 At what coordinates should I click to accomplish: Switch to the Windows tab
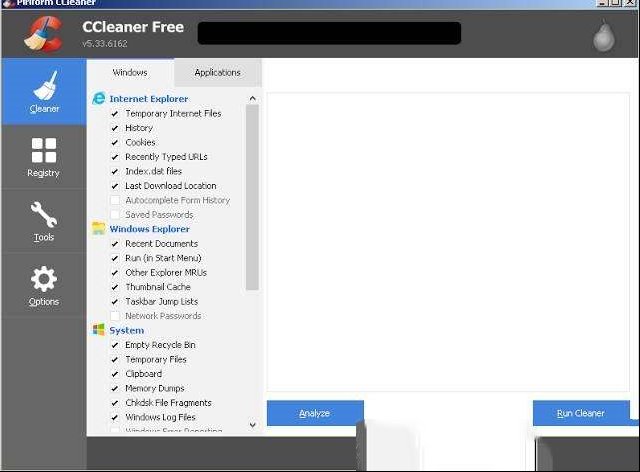(x=130, y=73)
